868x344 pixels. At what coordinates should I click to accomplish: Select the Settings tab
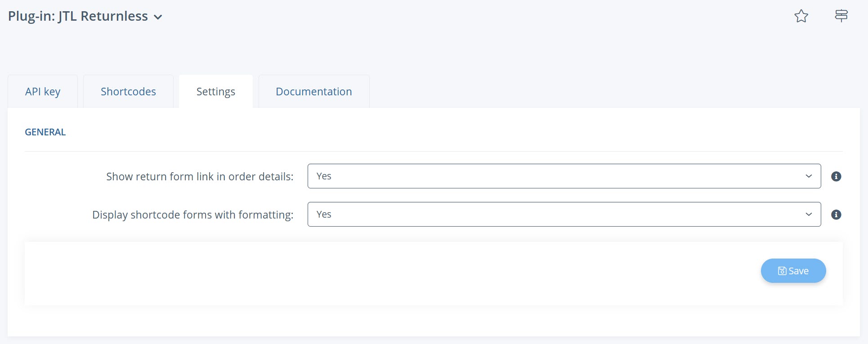pos(215,92)
